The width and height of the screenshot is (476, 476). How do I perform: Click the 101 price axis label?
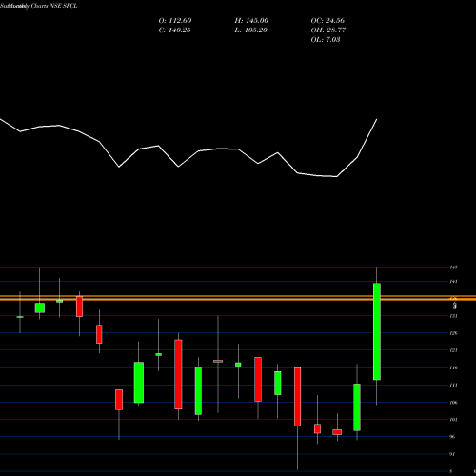453,420
